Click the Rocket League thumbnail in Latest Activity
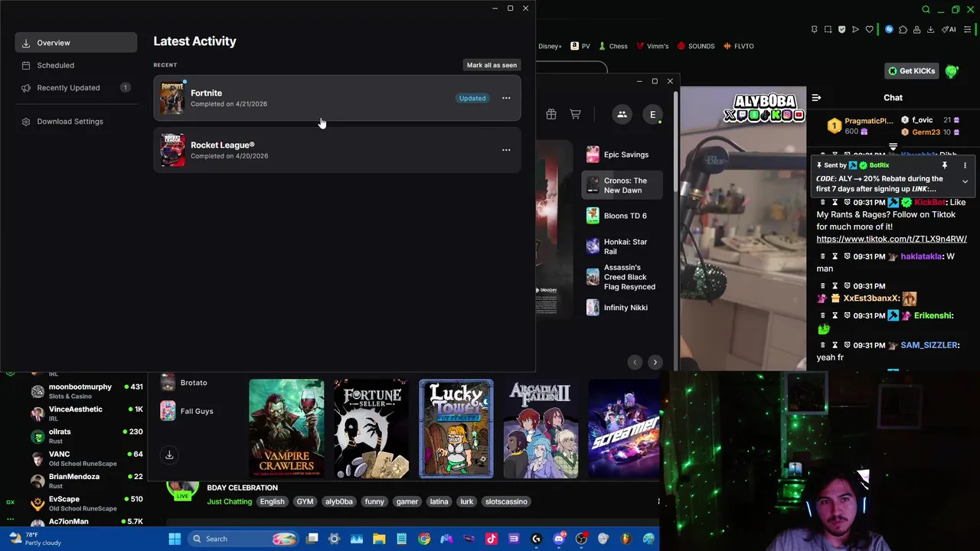This screenshot has height=551, width=980. (x=172, y=150)
